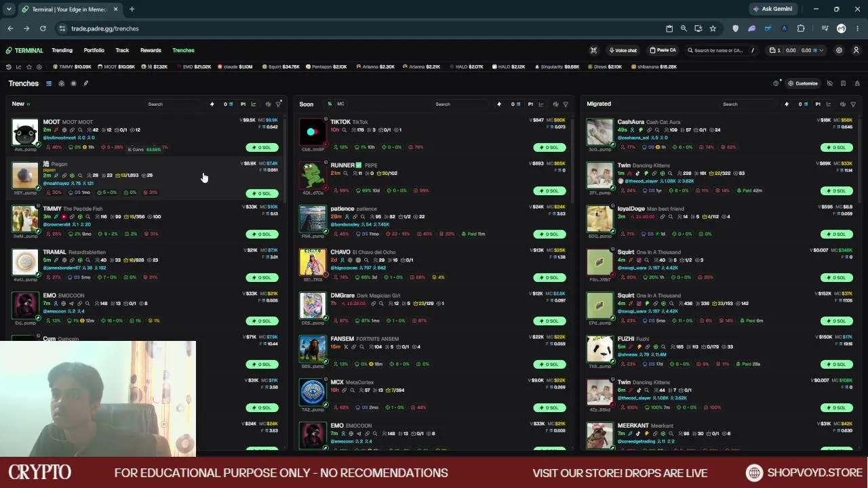
Task: Click the New column search field
Action: click(x=173, y=104)
